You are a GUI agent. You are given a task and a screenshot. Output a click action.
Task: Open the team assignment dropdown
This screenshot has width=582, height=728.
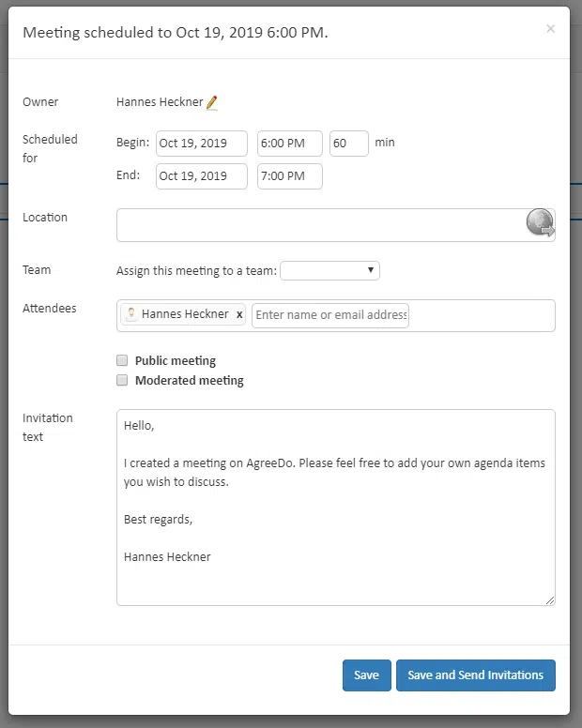[329, 271]
